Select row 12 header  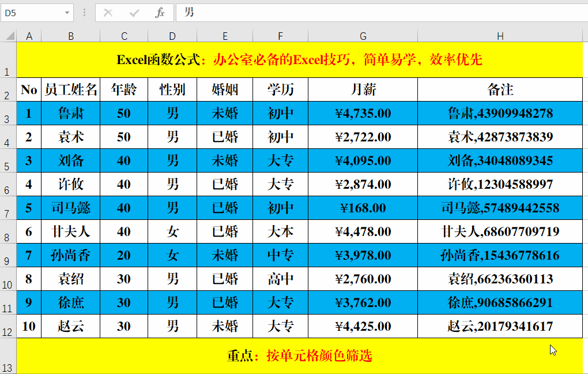tap(8, 326)
